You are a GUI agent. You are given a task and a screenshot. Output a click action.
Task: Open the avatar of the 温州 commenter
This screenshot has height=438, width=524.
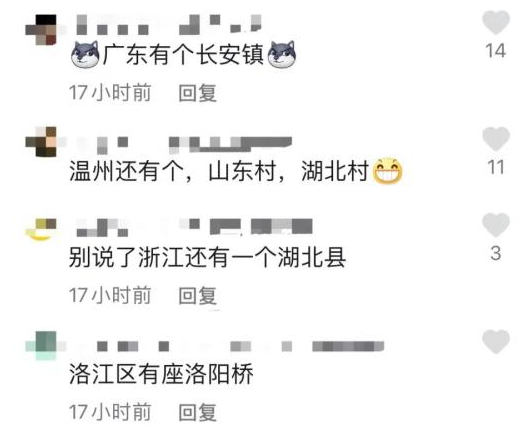[41, 142]
